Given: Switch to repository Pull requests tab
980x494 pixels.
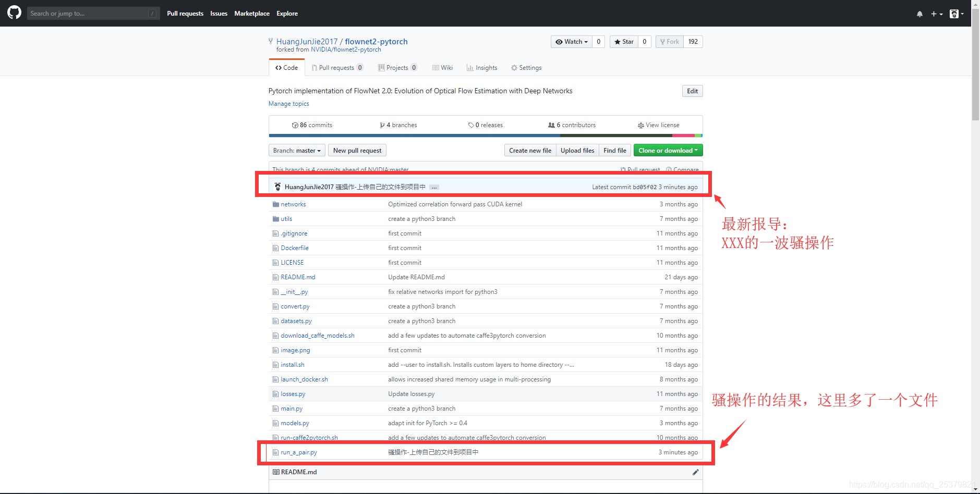Looking at the screenshot, I should (337, 68).
